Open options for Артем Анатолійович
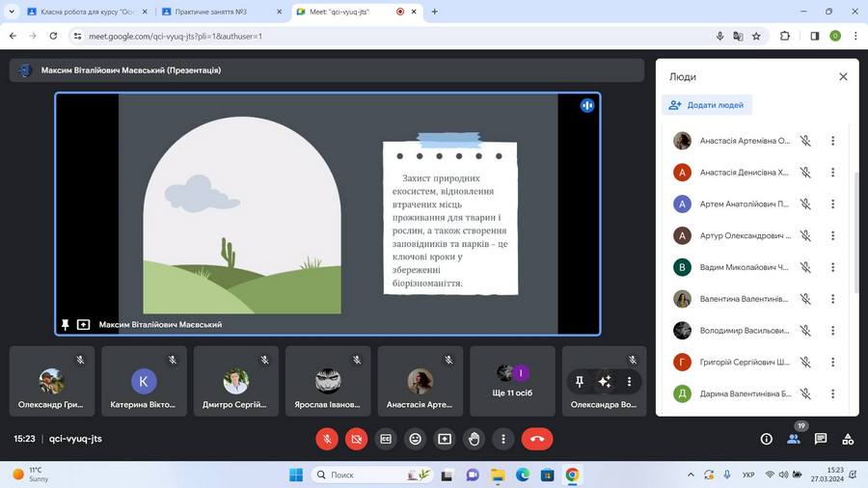 (x=832, y=203)
